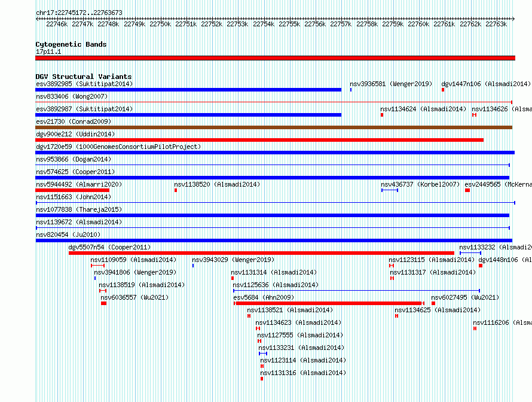The image size is (532, 402).
Task: Click the red esv5684 (Ahn2009) bar
Action: [x=329, y=303]
